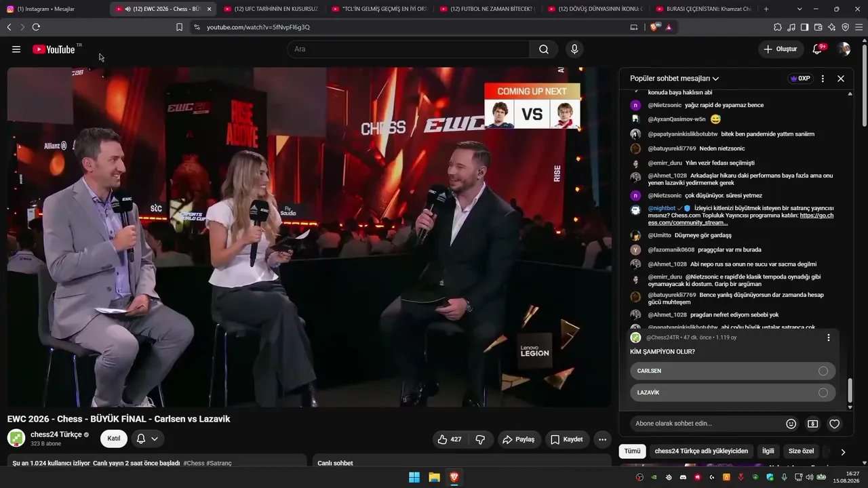Screen dimensions: 868x488
Task: Open the chat options three-dot menu
Action: pyautogui.click(x=823, y=79)
